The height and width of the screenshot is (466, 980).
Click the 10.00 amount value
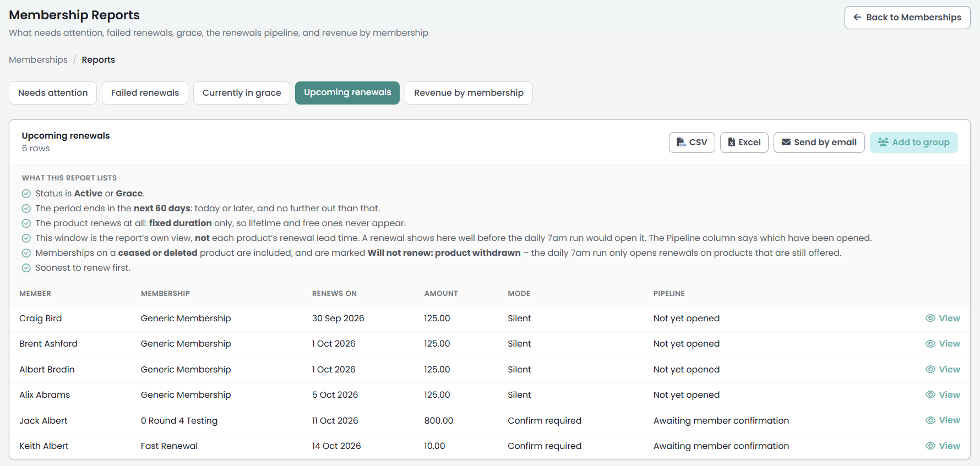coord(434,446)
